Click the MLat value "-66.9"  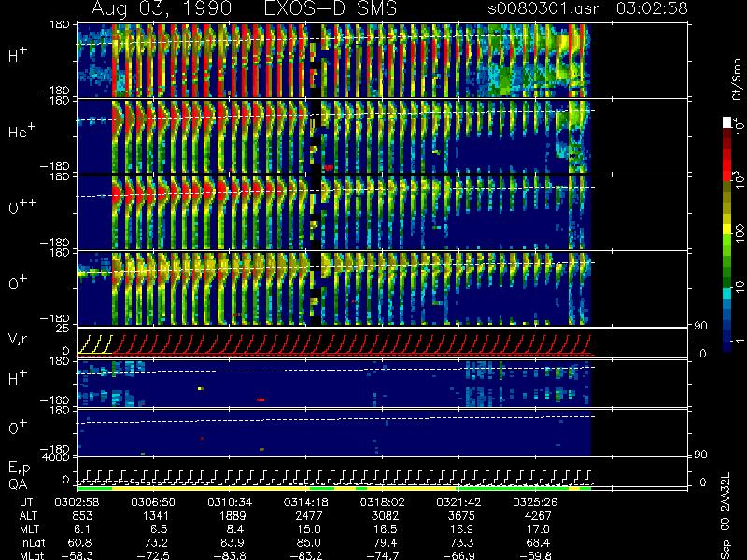click(458, 555)
